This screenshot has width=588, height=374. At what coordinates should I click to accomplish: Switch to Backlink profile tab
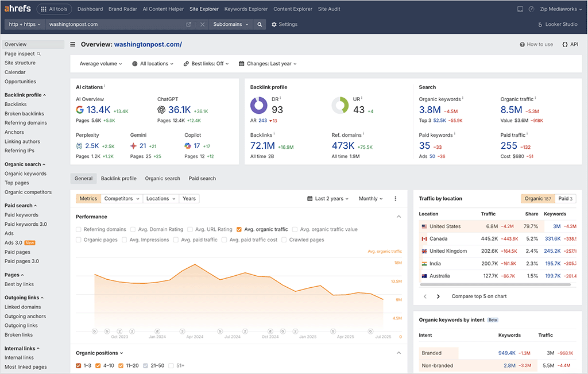click(x=118, y=179)
